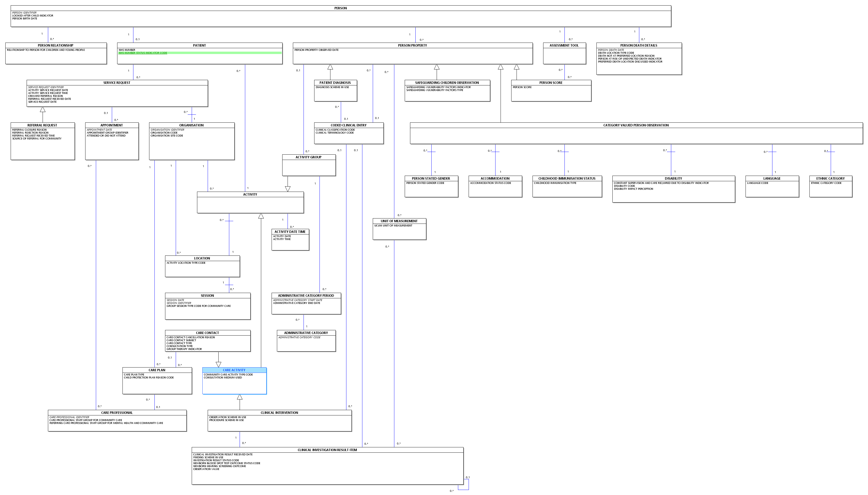
Task: Click the CARE PROFESSIONAL class header
Action: pos(117,413)
